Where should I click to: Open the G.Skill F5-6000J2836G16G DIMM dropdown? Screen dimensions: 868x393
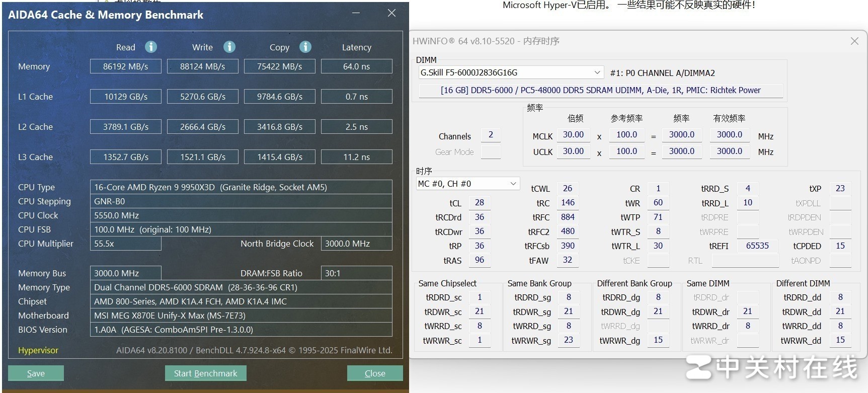[511, 72]
